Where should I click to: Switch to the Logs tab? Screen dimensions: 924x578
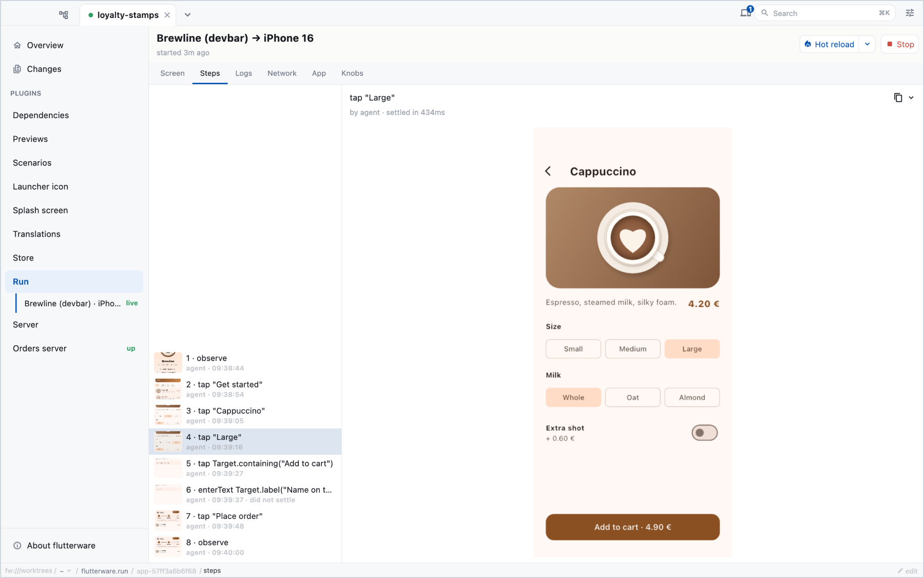[243, 73]
